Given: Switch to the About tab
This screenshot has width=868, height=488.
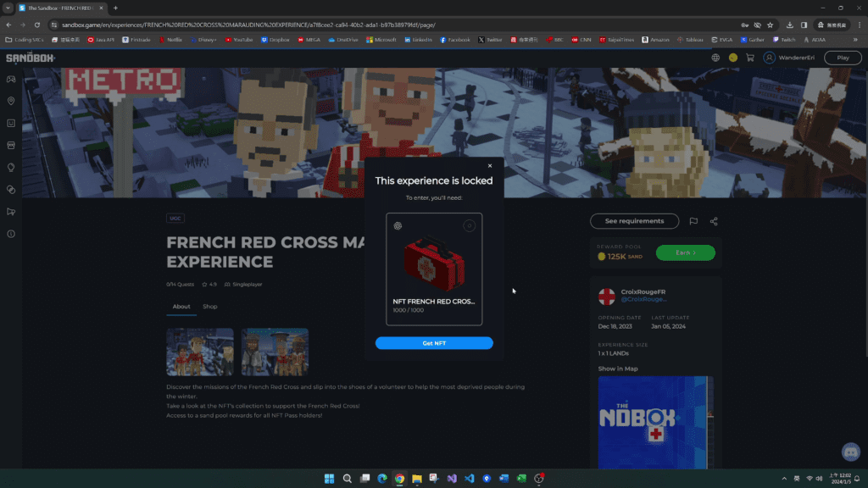Looking at the screenshot, I should (x=181, y=307).
